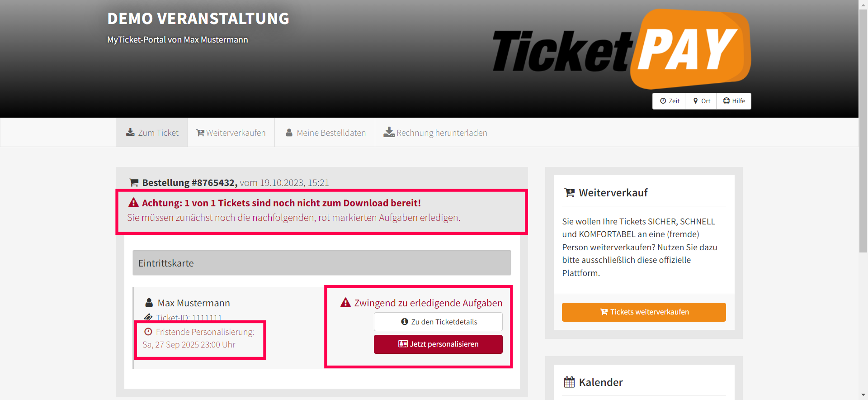The width and height of the screenshot is (868, 400).
Task: Click the download icon in Rechnung herunterladen
Action: pos(389,132)
